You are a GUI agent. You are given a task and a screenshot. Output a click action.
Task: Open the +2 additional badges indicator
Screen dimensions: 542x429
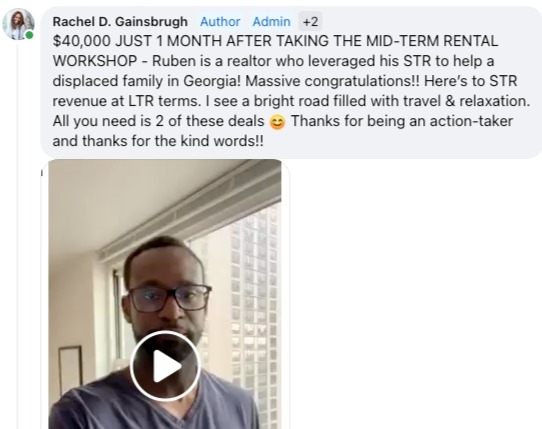310,22
